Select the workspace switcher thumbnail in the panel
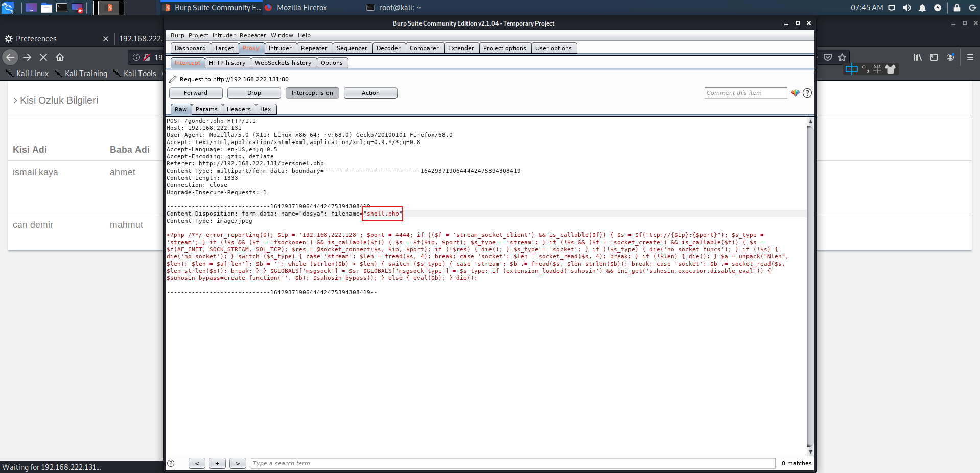Screen dimensions: 980x473 pos(108,8)
